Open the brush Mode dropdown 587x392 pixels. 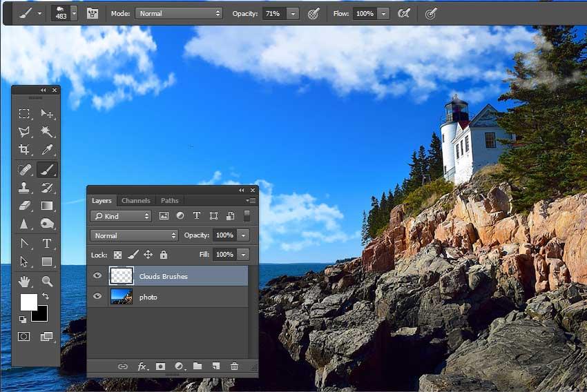click(x=179, y=14)
